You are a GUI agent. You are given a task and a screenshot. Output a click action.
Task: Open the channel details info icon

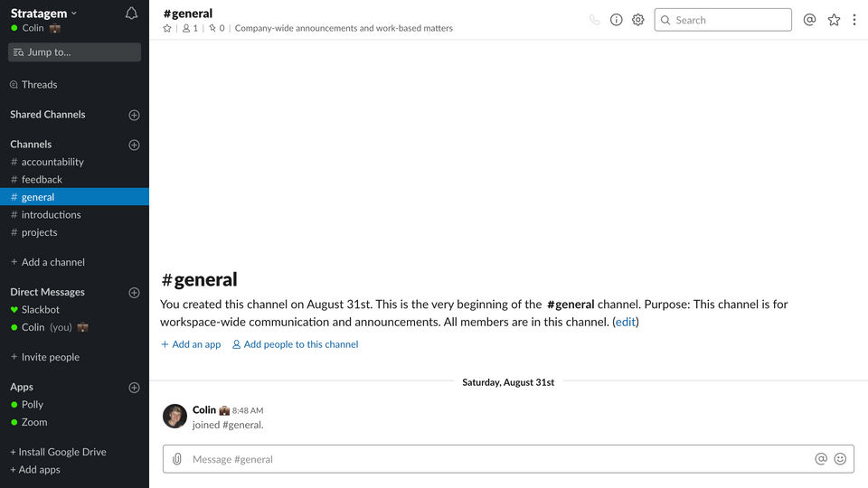tap(616, 20)
